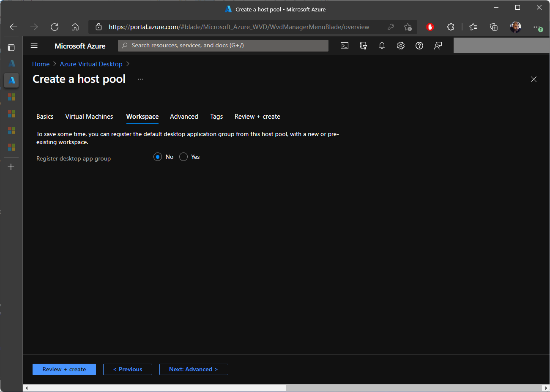Refresh the page with the reload icon
The height and width of the screenshot is (392, 550).
(x=55, y=27)
